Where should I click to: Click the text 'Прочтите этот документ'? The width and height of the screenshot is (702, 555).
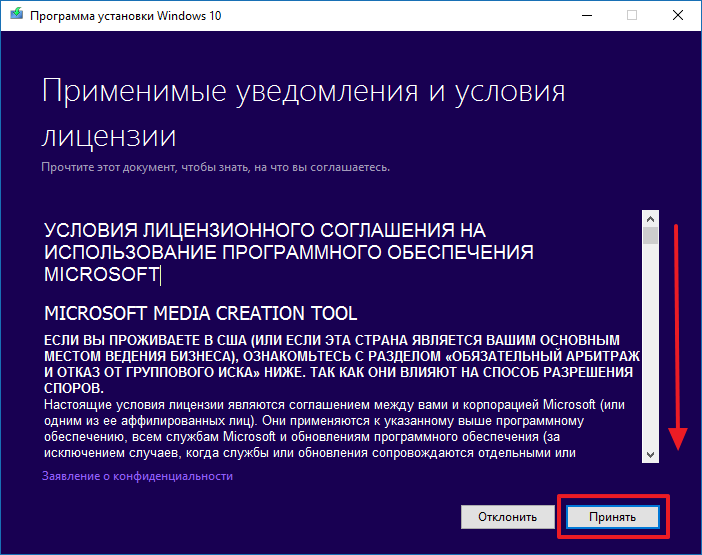pos(215,167)
